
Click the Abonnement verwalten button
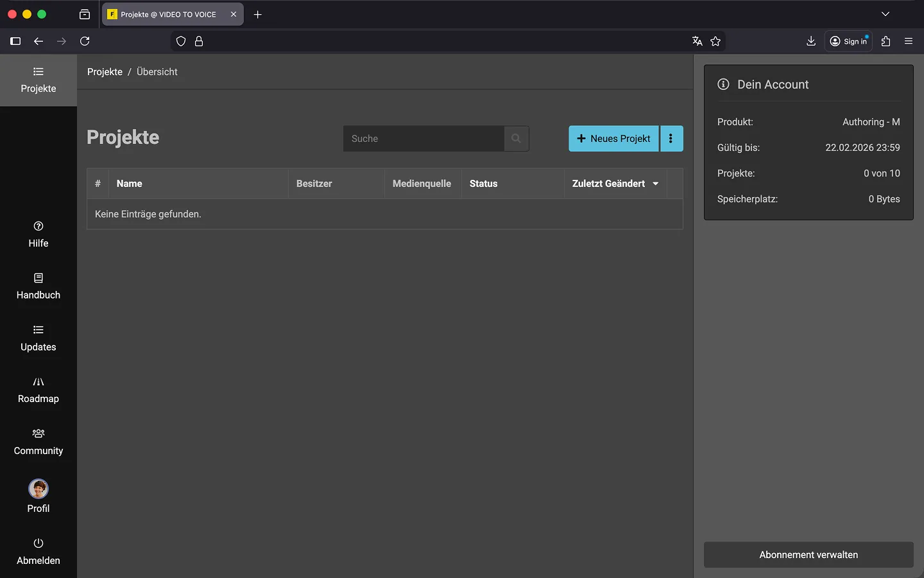[x=808, y=555]
